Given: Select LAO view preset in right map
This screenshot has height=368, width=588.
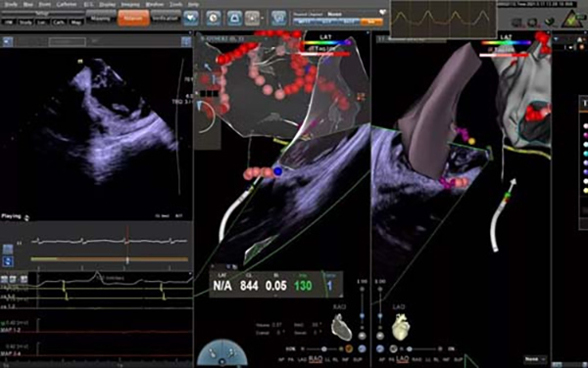Looking at the screenshot, I should tap(403, 359).
